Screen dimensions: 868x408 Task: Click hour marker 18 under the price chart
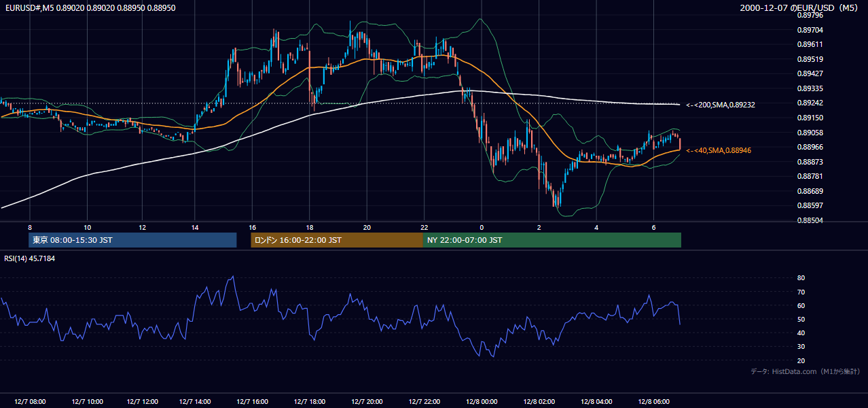[310, 227]
